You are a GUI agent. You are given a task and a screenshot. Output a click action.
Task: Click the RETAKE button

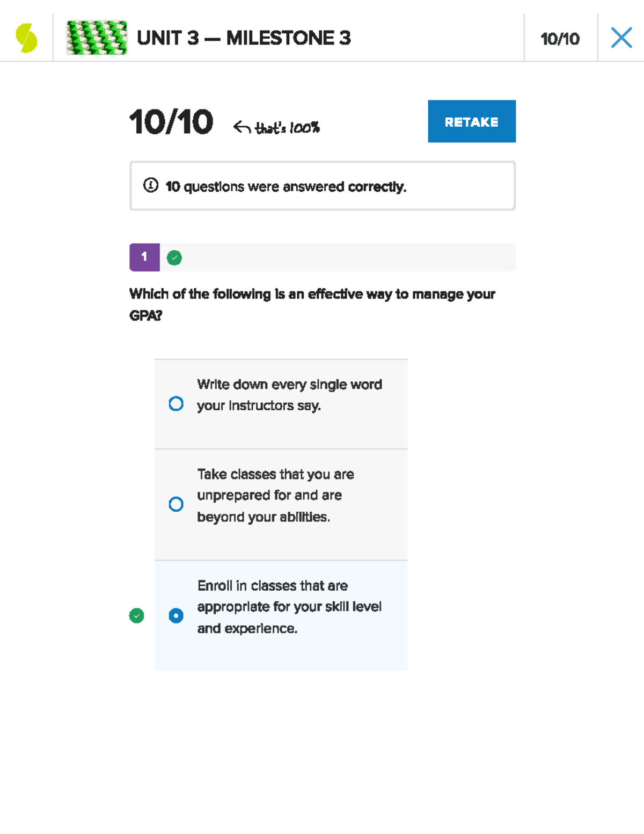(x=471, y=121)
